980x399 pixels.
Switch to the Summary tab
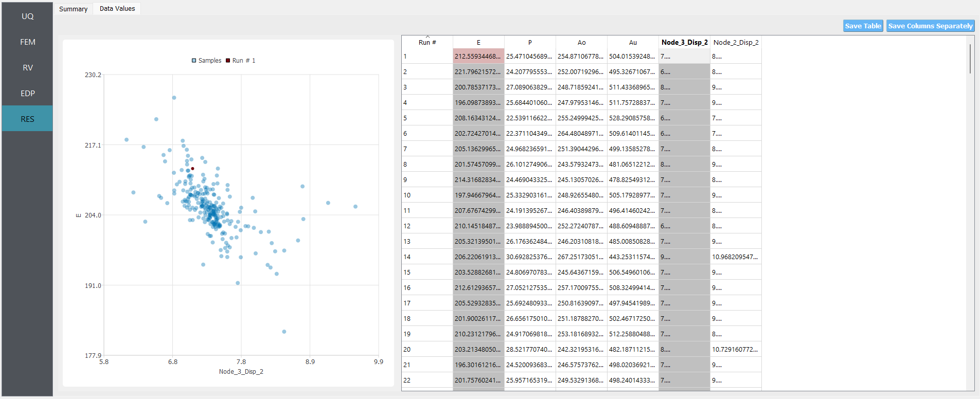[x=73, y=9]
